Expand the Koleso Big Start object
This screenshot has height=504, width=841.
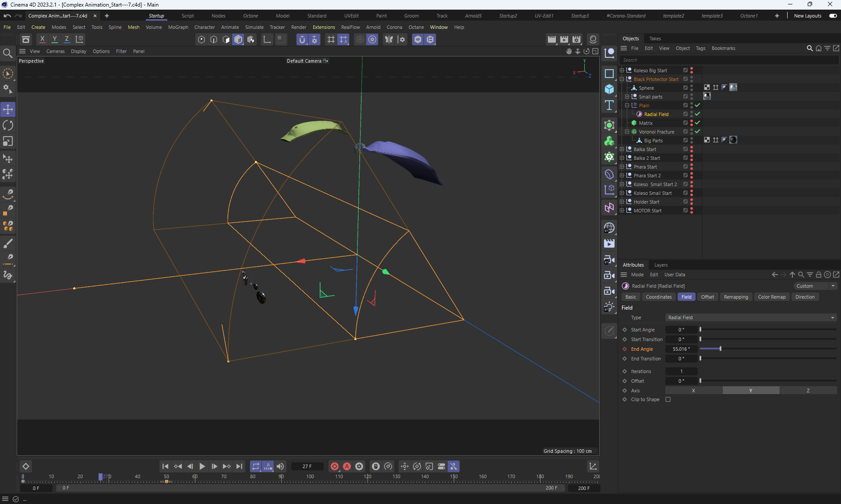click(622, 70)
